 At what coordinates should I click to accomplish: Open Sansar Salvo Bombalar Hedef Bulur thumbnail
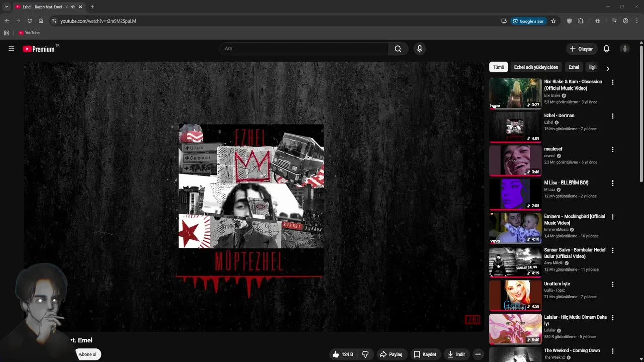[515, 261]
